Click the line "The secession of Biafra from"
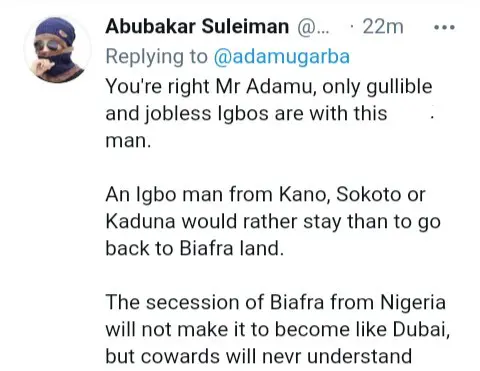 pyautogui.click(x=276, y=303)
